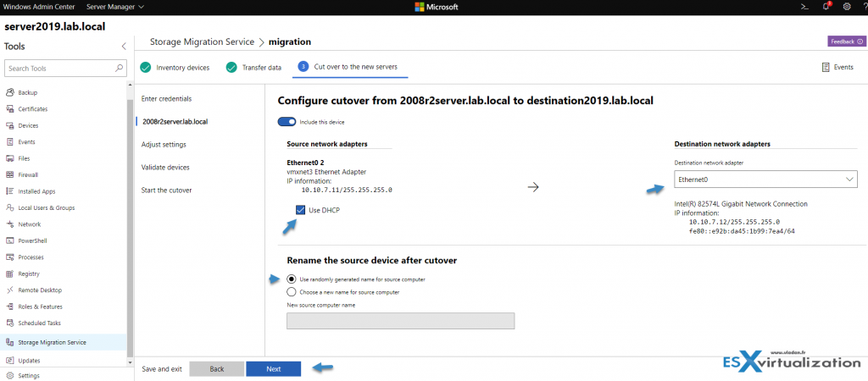Select Choose a new name for source computer
Image resolution: width=868 pixels, height=381 pixels.
[x=292, y=292]
